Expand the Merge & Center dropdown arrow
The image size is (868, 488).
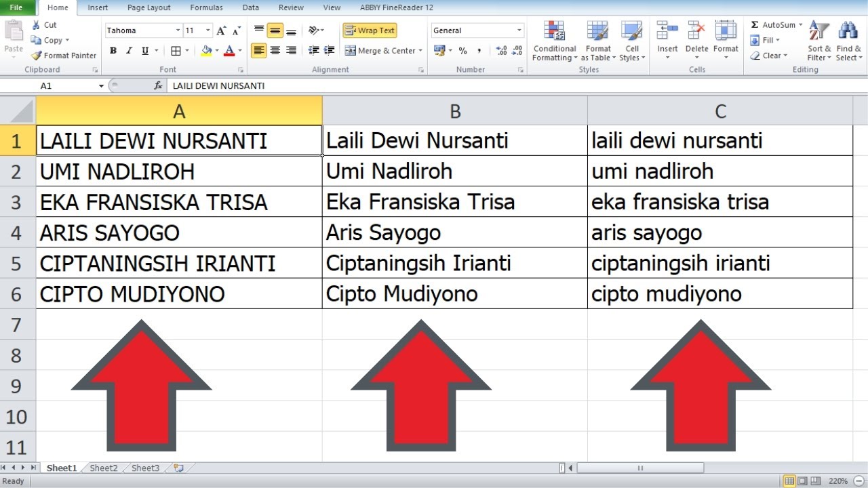pos(420,51)
